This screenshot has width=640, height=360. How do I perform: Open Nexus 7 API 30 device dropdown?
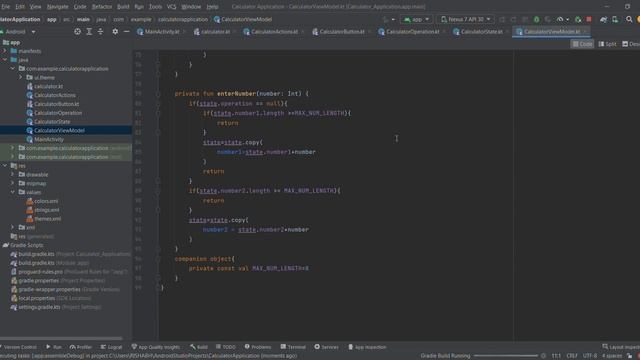click(x=465, y=19)
